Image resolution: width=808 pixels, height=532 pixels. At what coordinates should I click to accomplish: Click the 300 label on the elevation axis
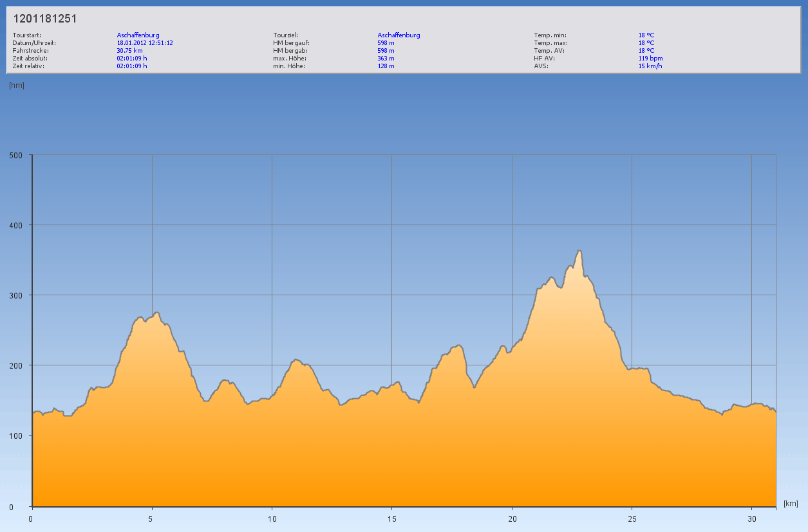[15, 295]
